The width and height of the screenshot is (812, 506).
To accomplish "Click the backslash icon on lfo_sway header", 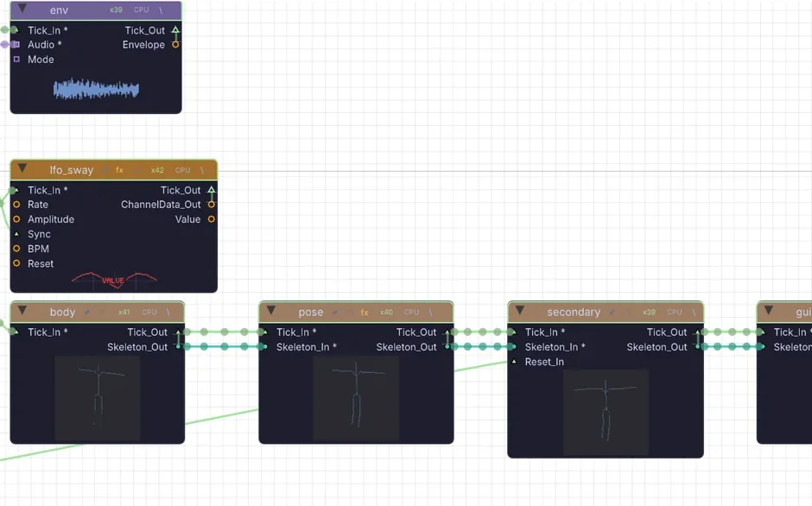I will coord(202,170).
